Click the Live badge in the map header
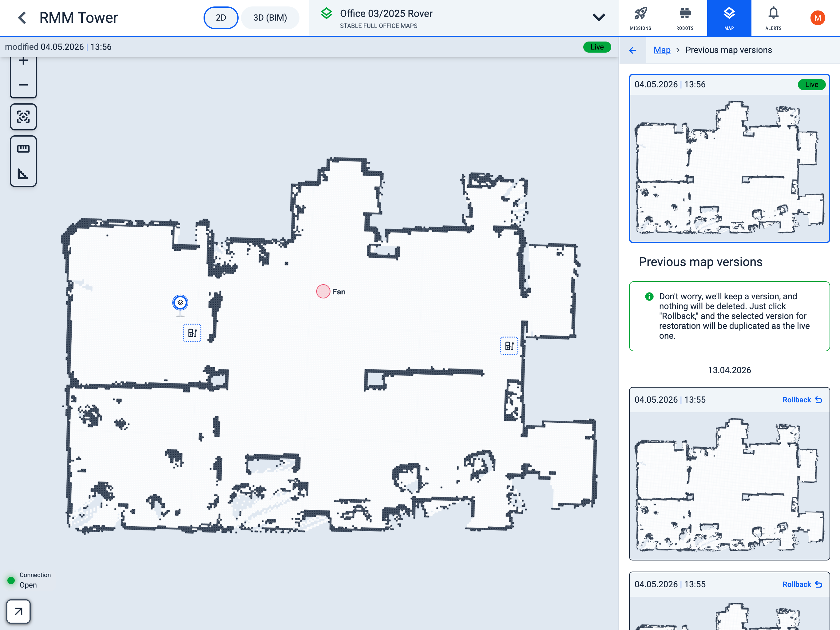 597,47
